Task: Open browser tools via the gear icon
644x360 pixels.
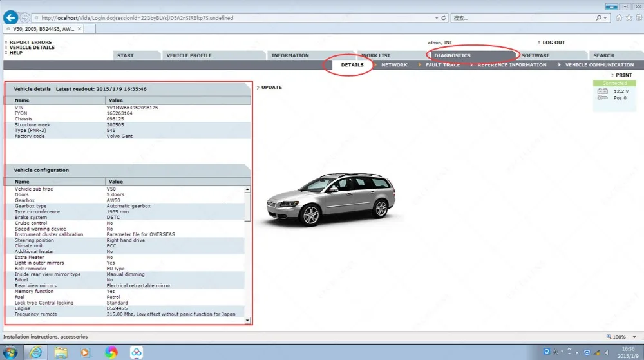Action: 639,17
